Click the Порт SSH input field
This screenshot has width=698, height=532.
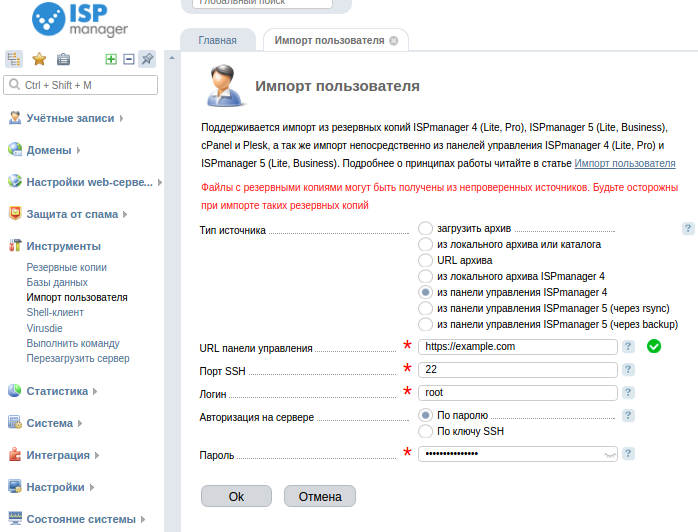click(x=518, y=370)
